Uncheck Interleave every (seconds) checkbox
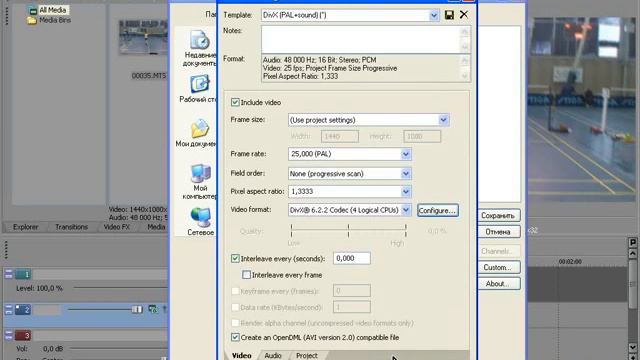The width and height of the screenshot is (640, 360). [x=235, y=258]
